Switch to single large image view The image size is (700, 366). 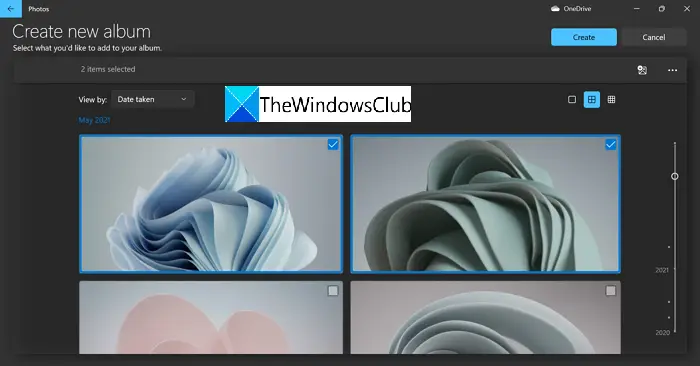pyautogui.click(x=572, y=100)
